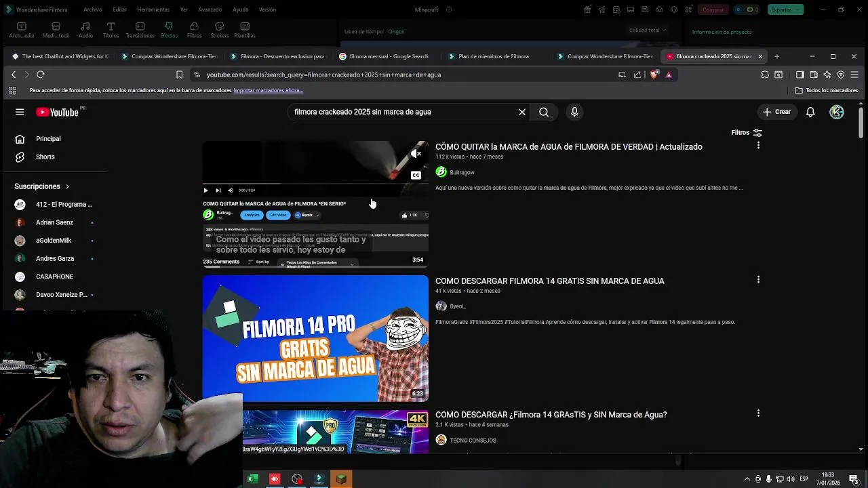Reload the browser page
This screenshot has width=868, height=488.
(x=41, y=75)
